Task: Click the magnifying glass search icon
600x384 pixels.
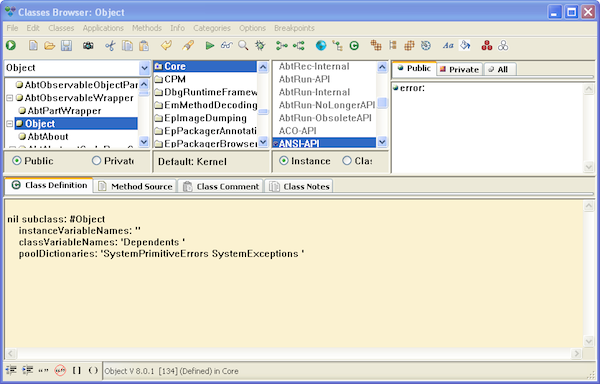Action: (243, 46)
